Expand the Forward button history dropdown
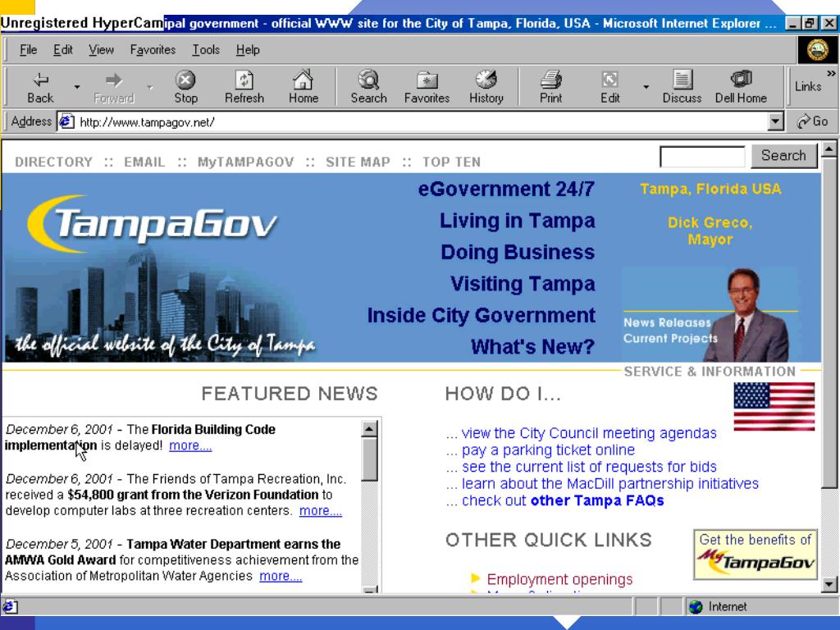This screenshot has height=630, width=840. tap(150, 87)
